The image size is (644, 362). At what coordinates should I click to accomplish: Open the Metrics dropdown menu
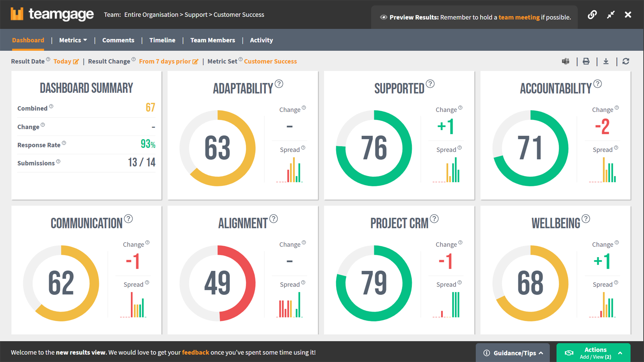(x=73, y=40)
